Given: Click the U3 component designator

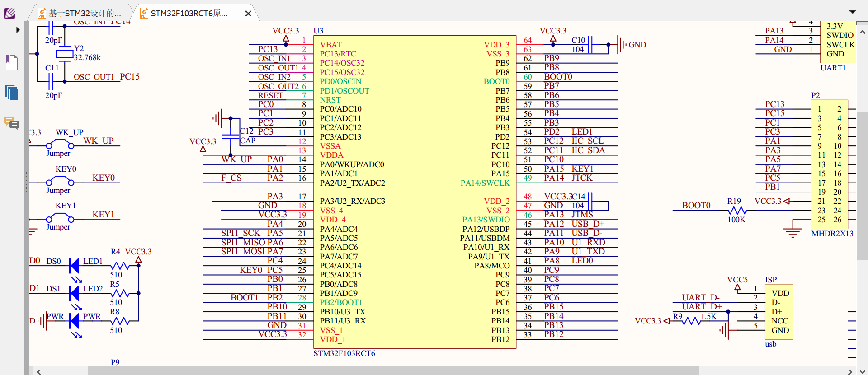Looking at the screenshot, I should [x=318, y=31].
